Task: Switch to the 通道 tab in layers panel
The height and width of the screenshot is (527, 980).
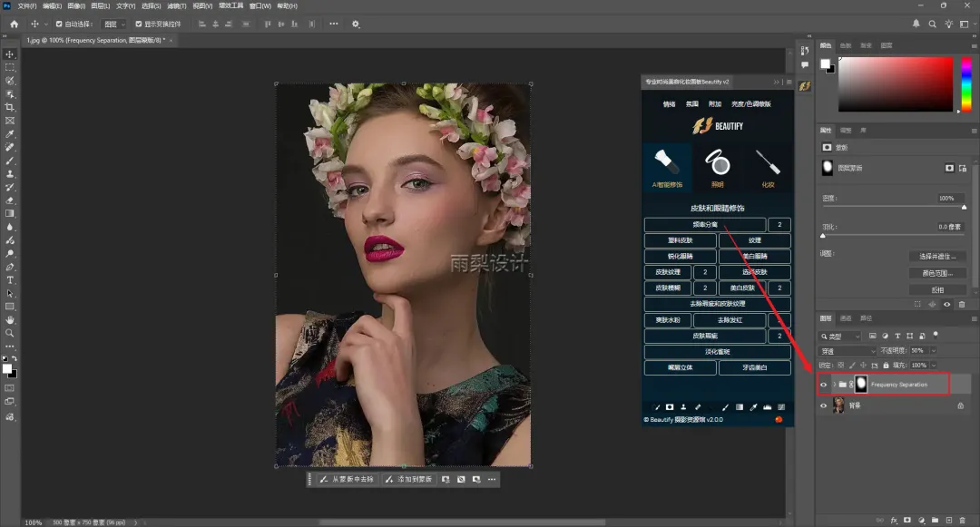Action: coord(846,318)
